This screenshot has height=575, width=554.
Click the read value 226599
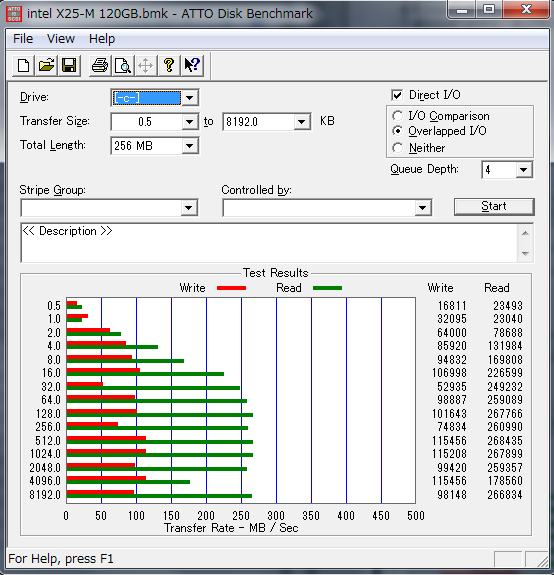[x=505, y=373]
